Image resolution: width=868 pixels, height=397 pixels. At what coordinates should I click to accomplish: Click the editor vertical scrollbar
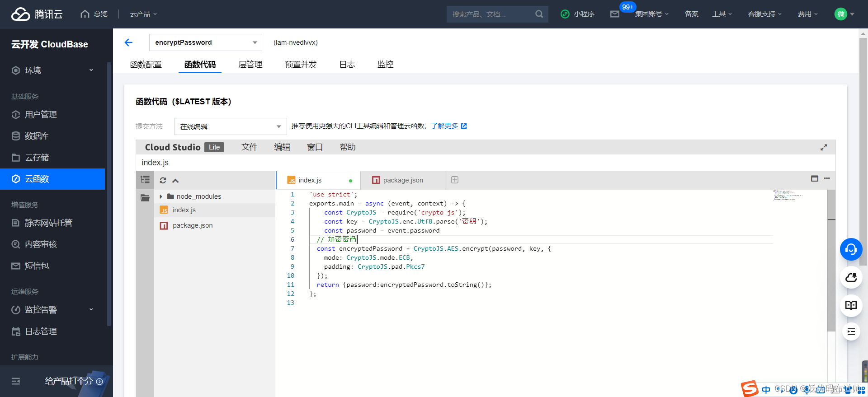tap(831, 261)
